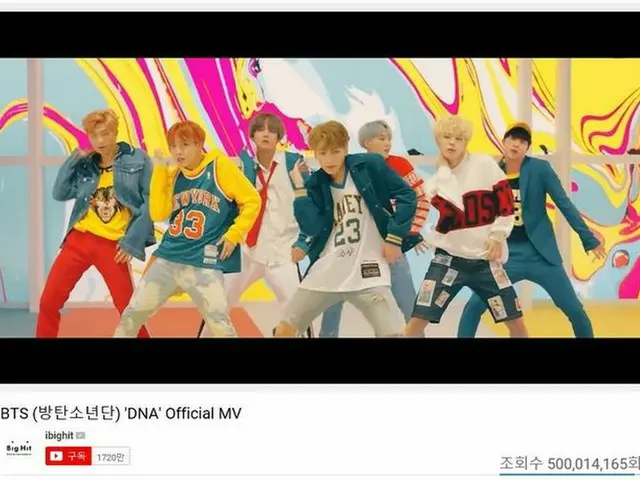This screenshot has width=640, height=480.
Task: Click the blue underline beneath the view count
Action: (570, 474)
